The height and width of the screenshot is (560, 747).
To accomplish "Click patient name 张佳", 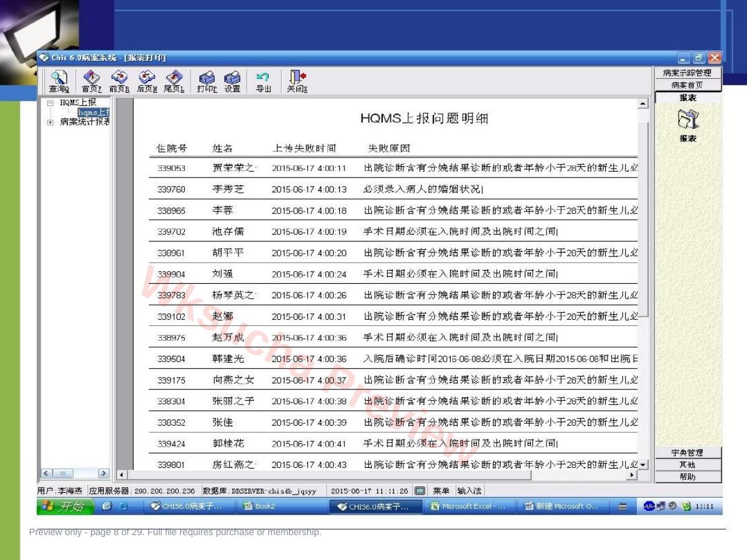I will (x=222, y=422).
